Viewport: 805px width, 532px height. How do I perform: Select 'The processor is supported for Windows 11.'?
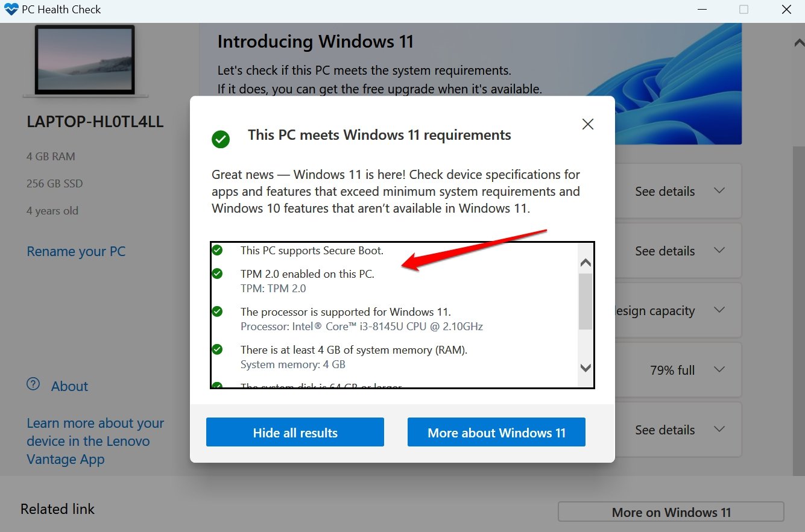(346, 312)
